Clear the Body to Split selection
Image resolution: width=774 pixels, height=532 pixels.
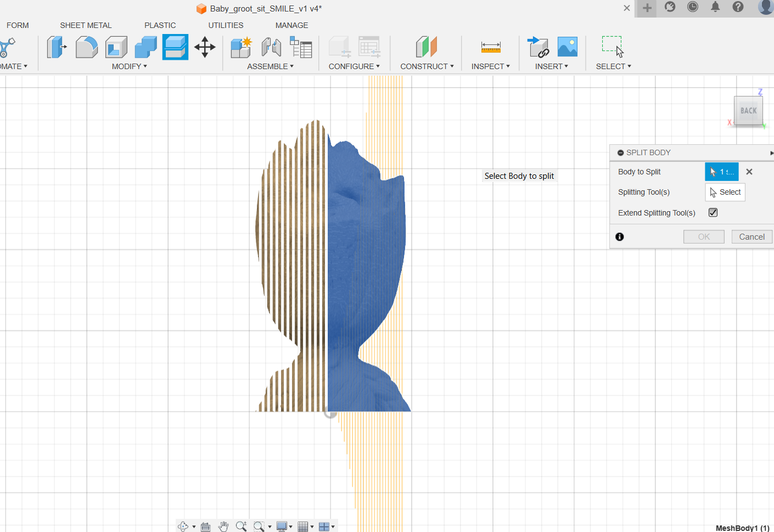749,172
